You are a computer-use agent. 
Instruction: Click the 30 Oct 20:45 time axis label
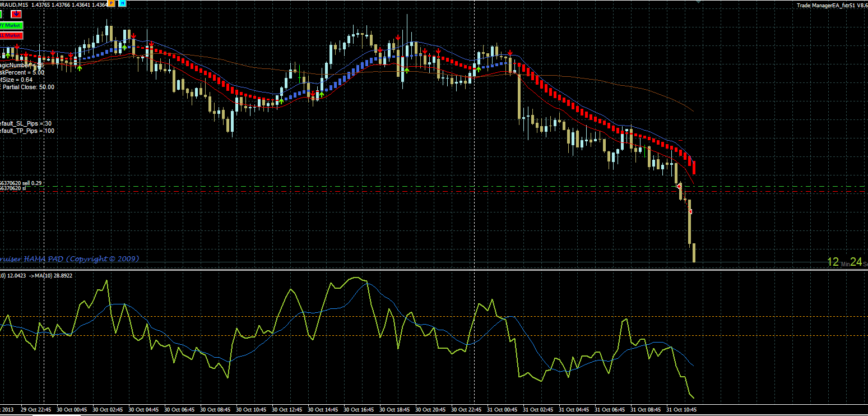(430, 410)
